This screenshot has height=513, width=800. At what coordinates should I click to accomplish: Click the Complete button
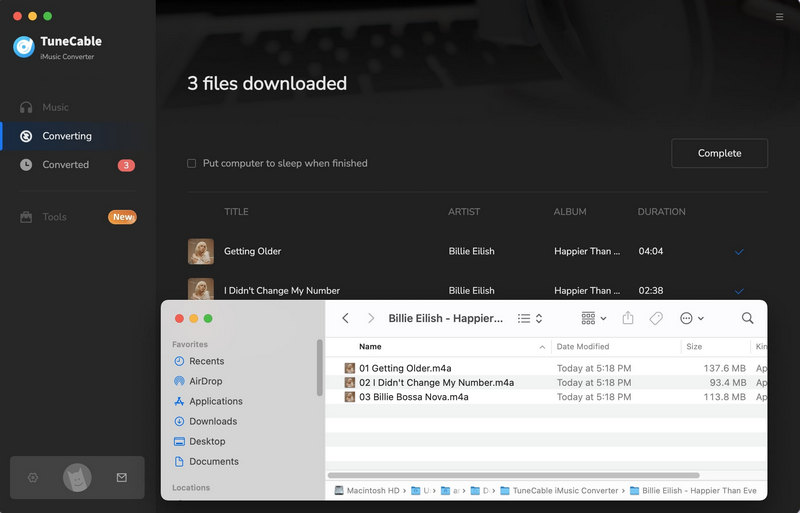[x=719, y=153]
